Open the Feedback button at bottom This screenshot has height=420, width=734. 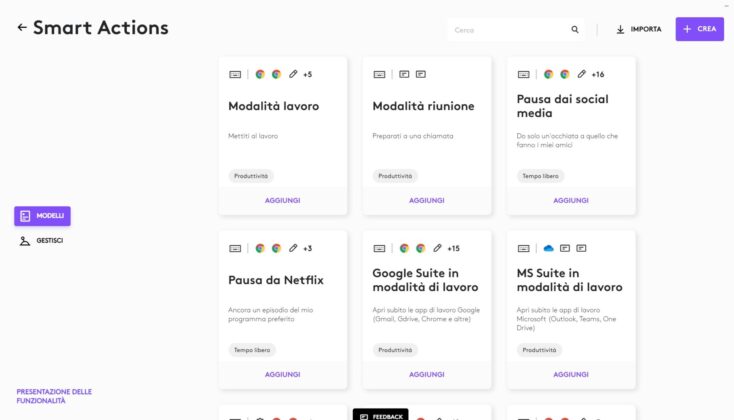[x=381, y=415]
